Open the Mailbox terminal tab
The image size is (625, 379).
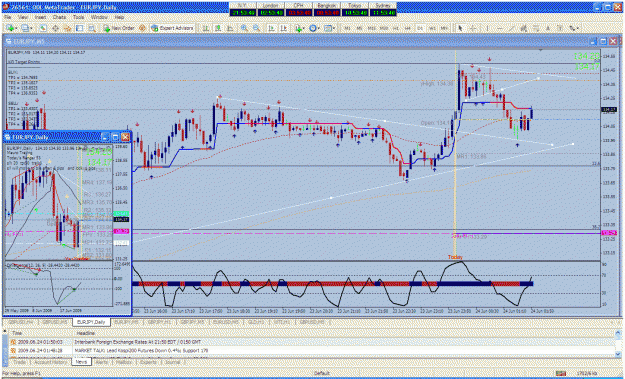pyautogui.click(x=124, y=362)
